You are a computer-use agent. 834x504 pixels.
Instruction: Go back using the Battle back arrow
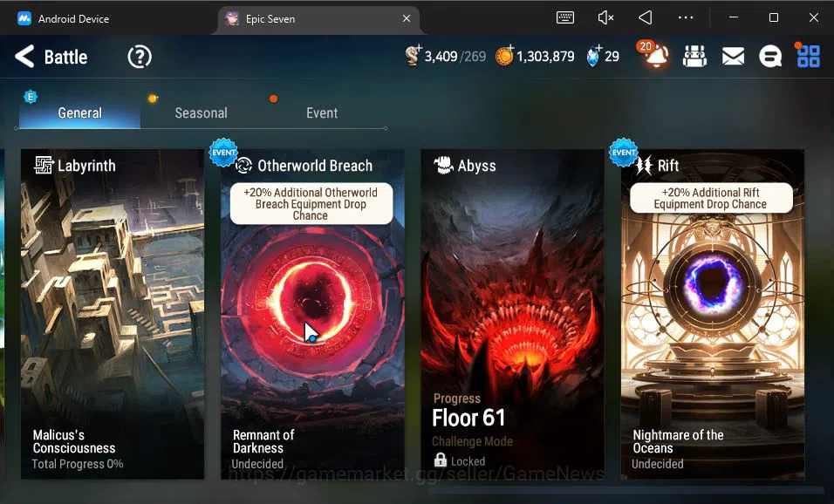click(x=24, y=57)
